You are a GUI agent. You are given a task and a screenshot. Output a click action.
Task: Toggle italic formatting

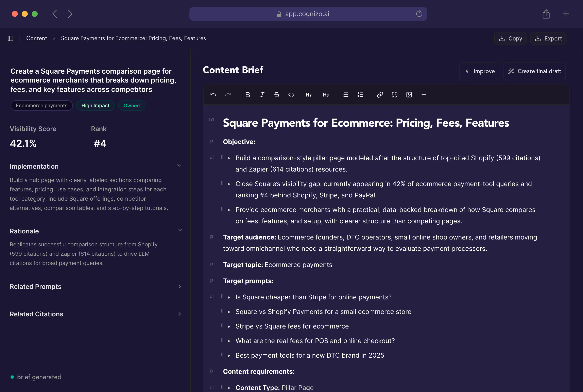click(262, 95)
